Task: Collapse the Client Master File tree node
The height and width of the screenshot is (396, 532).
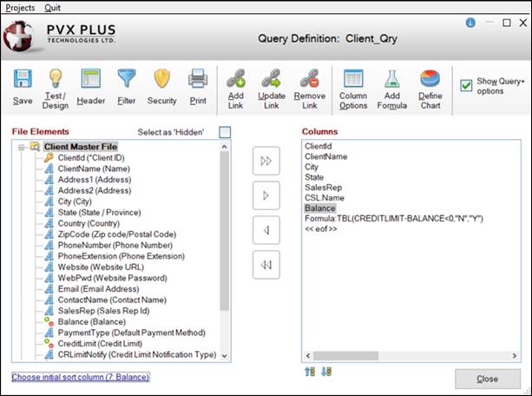Action: 22,148
